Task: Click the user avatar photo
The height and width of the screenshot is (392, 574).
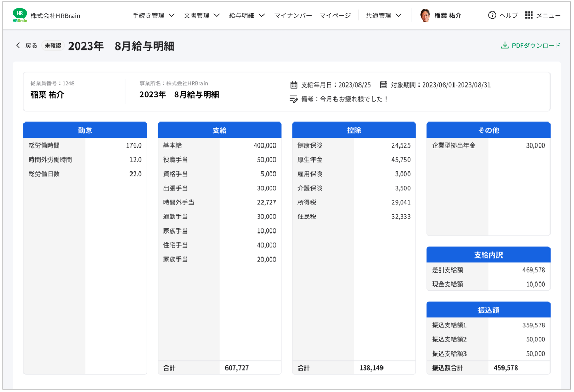Action: click(425, 15)
